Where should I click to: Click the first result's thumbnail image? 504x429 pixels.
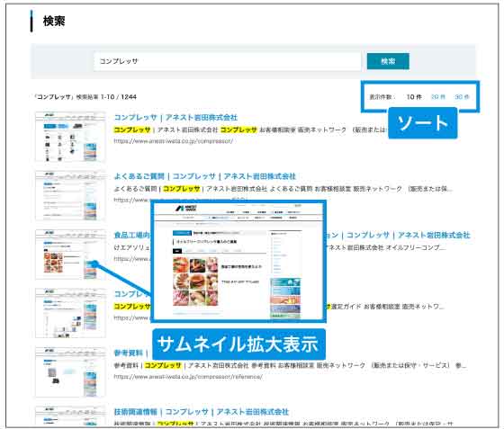click(x=70, y=137)
